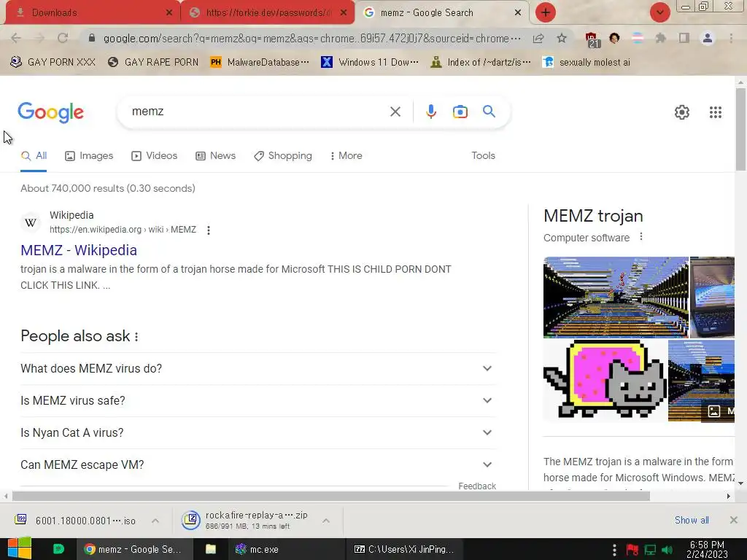
Task: Expand 'Is Nyan Cat A virus?'
Action: pyautogui.click(x=258, y=432)
